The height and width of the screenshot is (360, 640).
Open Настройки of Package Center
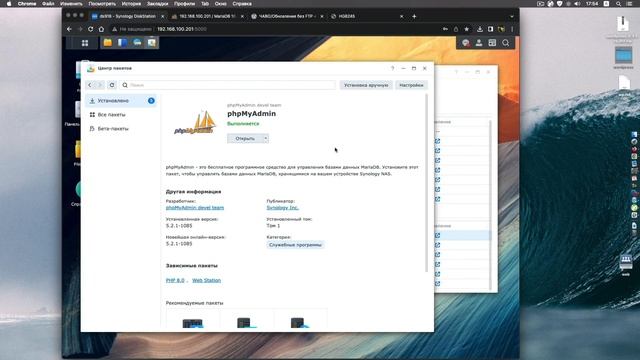[411, 85]
